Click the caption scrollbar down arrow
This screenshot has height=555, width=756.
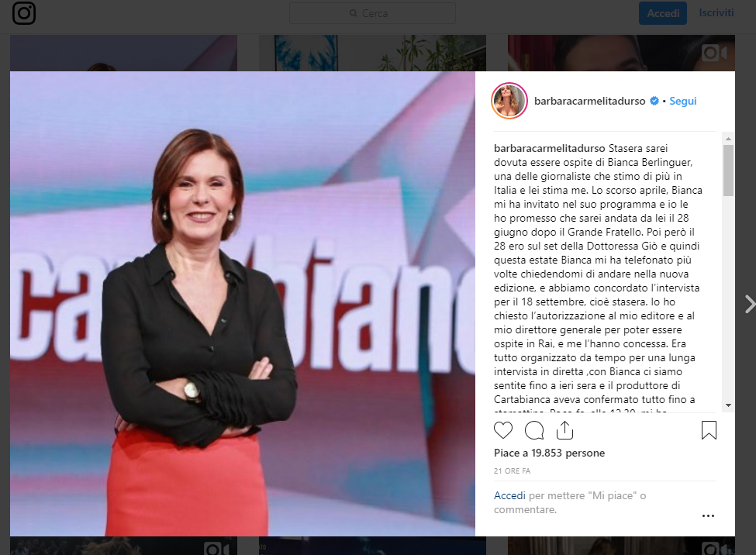728,405
